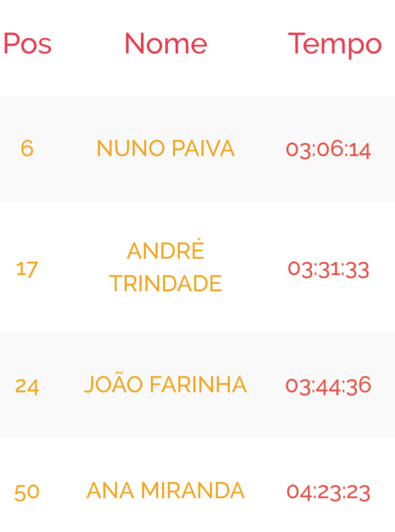Open the ANA MIRANDA entry
Screen dimensions: 395x532
coord(165,491)
